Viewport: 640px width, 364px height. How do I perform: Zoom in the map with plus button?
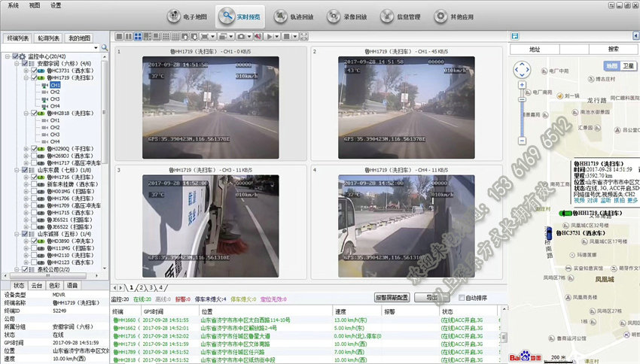click(x=522, y=85)
